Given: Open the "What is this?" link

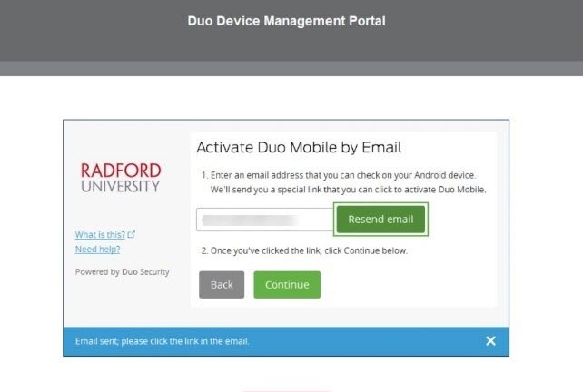Looking at the screenshot, I should (x=100, y=235).
